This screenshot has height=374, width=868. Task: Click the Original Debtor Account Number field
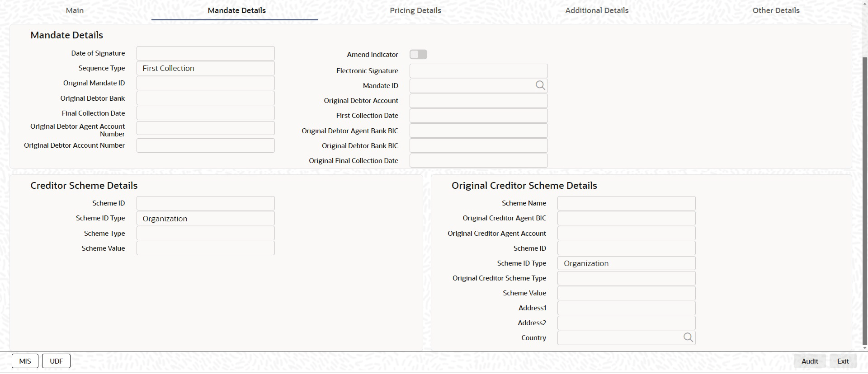tap(206, 145)
